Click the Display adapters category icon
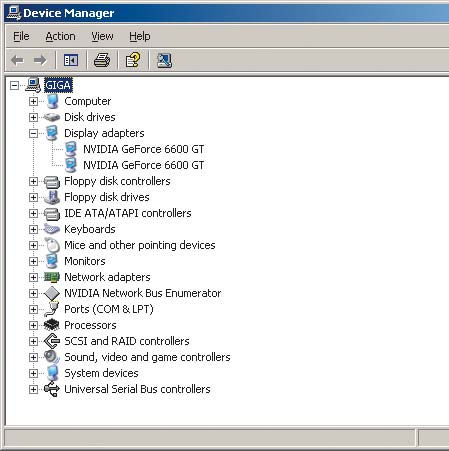 click(52, 133)
